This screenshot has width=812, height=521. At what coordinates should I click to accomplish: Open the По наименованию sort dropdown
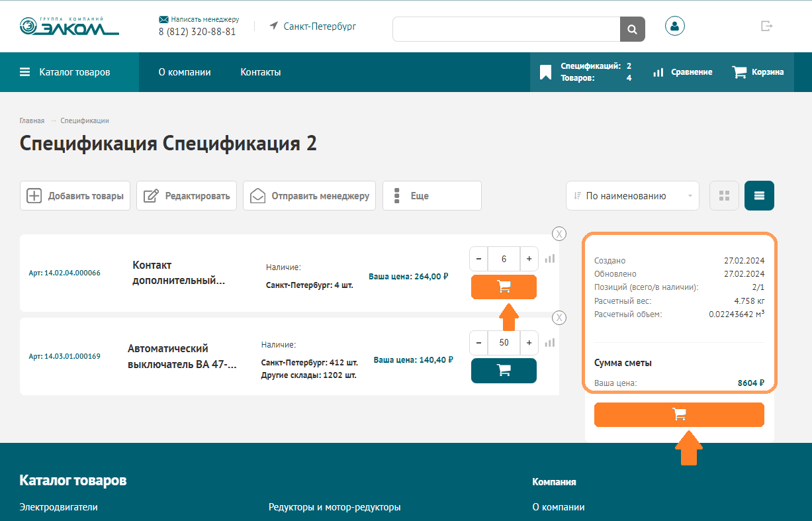(632, 196)
